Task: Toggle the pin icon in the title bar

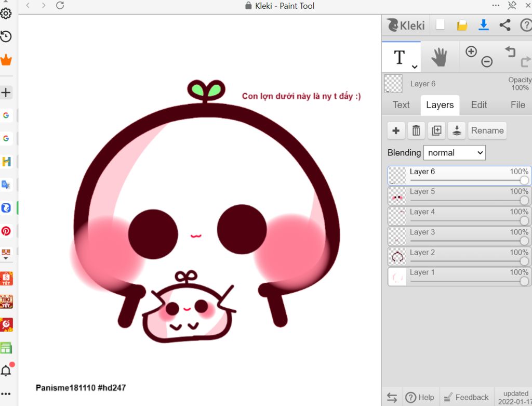Action: 512,5
